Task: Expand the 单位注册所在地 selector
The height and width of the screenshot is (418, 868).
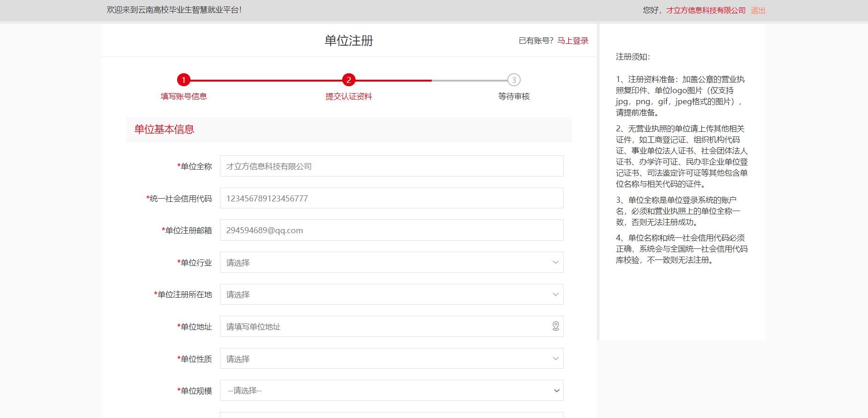Action: pyautogui.click(x=391, y=294)
